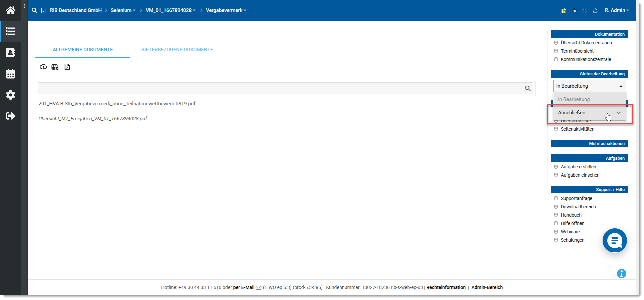The width and height of the screenshot is (644, 300).
Task: Click the search magnifier in header
Action: coord(34,10)
